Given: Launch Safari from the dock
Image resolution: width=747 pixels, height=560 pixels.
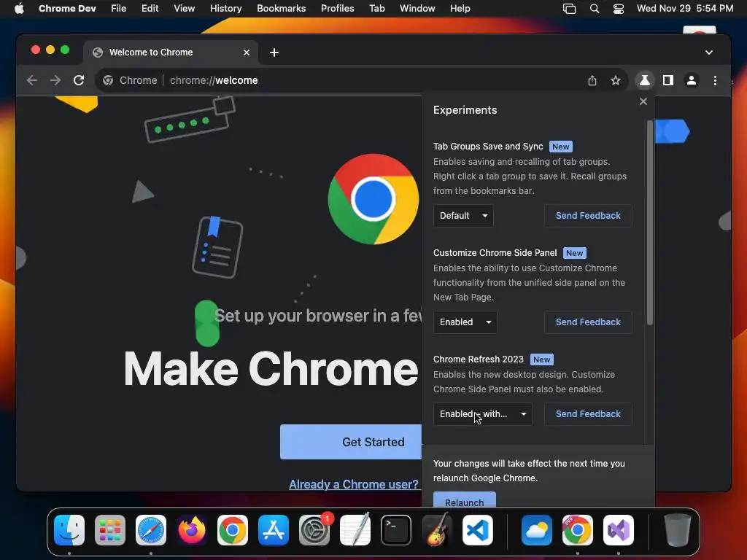Looking at the screenshot, I should coord(151,530).
